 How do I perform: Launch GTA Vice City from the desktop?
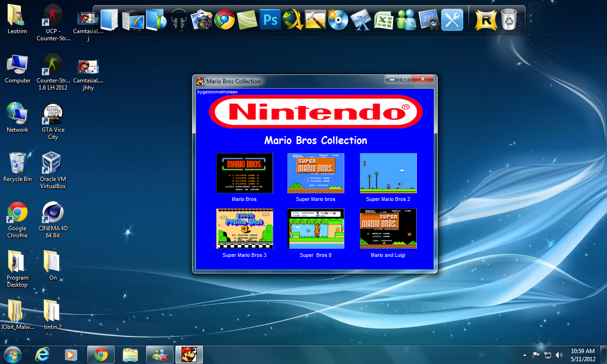coord(52,114)
